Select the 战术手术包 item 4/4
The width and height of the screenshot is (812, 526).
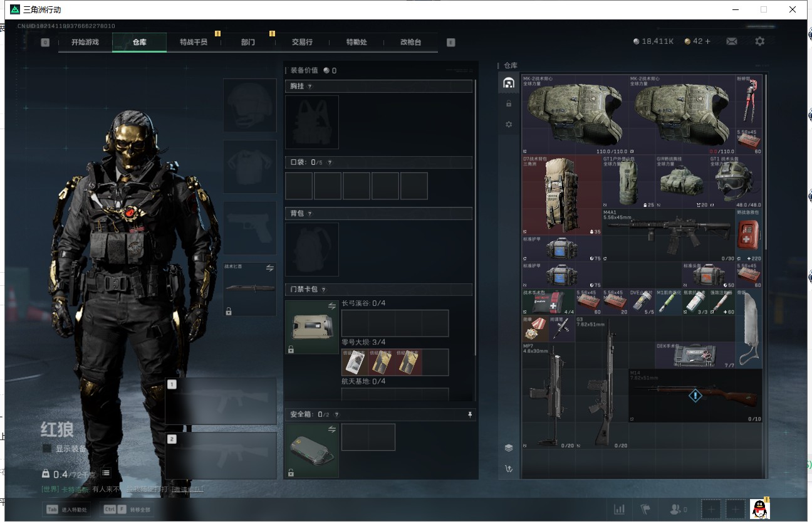(549, 302)
